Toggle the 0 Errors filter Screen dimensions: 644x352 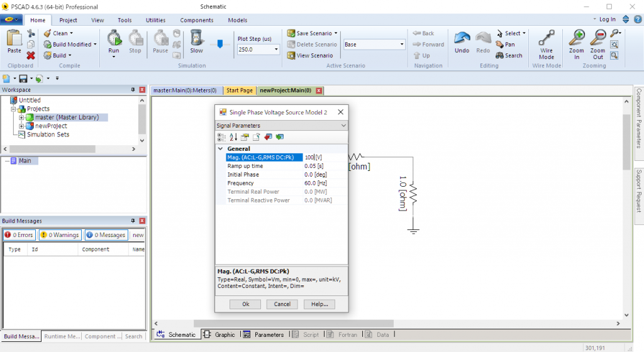[19, 235]
